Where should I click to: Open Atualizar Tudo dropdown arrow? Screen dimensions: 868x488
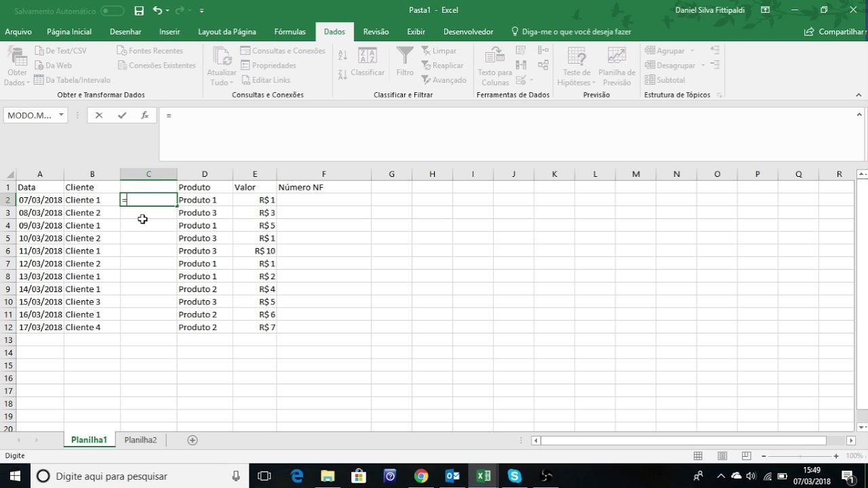[x=231, y=83]
